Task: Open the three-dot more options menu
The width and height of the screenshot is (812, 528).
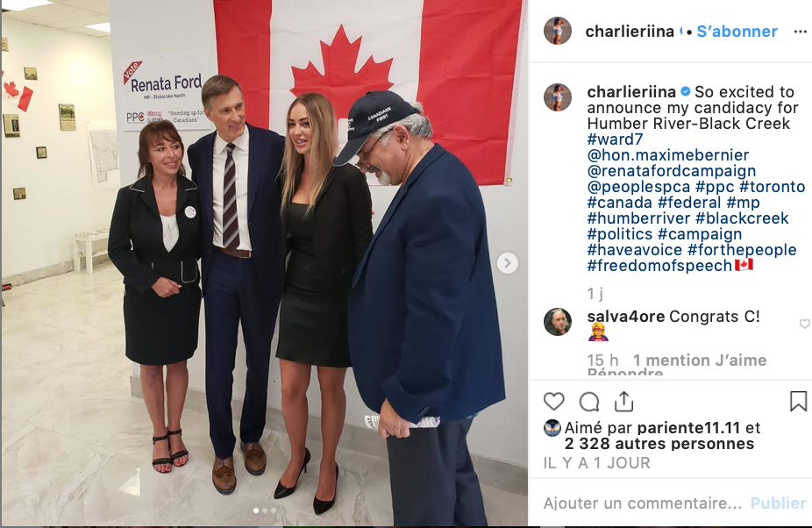Action: [x=800, y=32]
